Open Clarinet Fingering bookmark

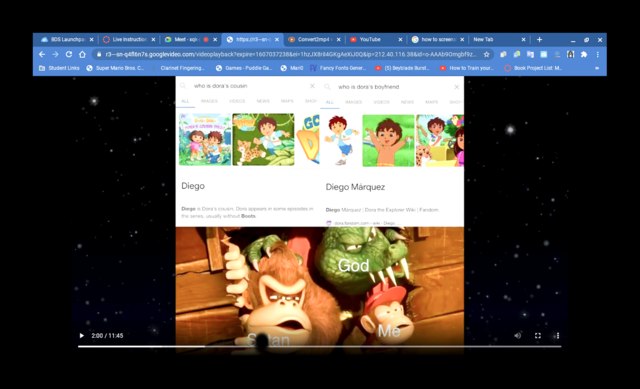(178, 68)
